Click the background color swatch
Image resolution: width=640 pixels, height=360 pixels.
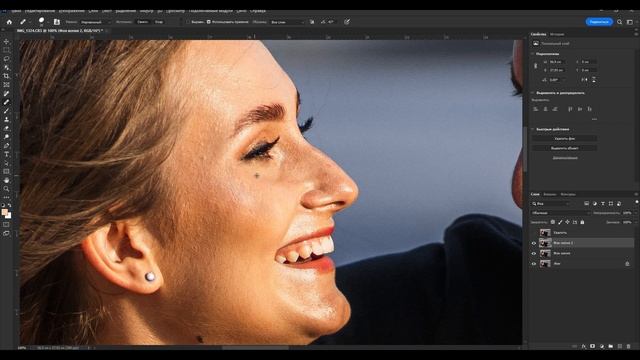click(9, 216)
